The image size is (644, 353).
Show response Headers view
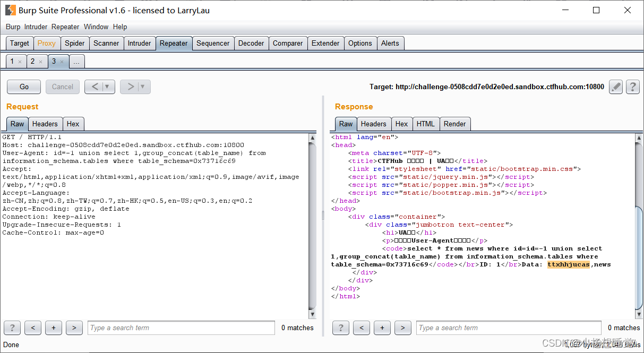[x=374, y=124]
